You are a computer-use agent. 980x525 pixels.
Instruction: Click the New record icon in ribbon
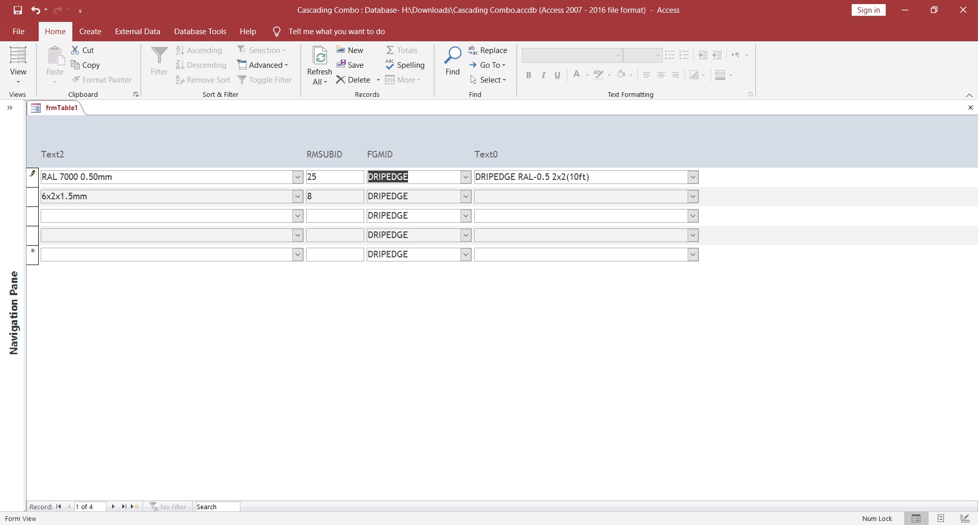click(x=341, y=50)
